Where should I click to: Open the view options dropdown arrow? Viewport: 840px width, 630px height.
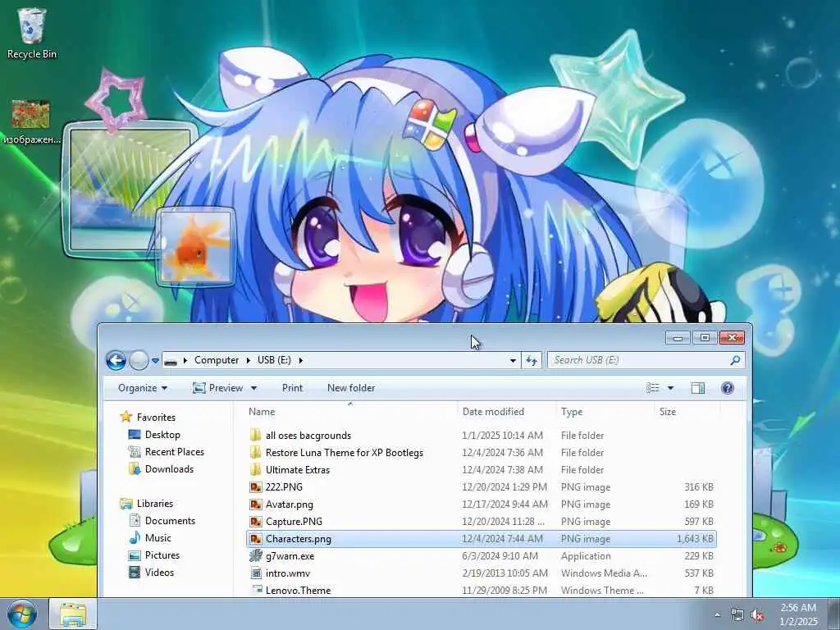click(x=670, y=388)
